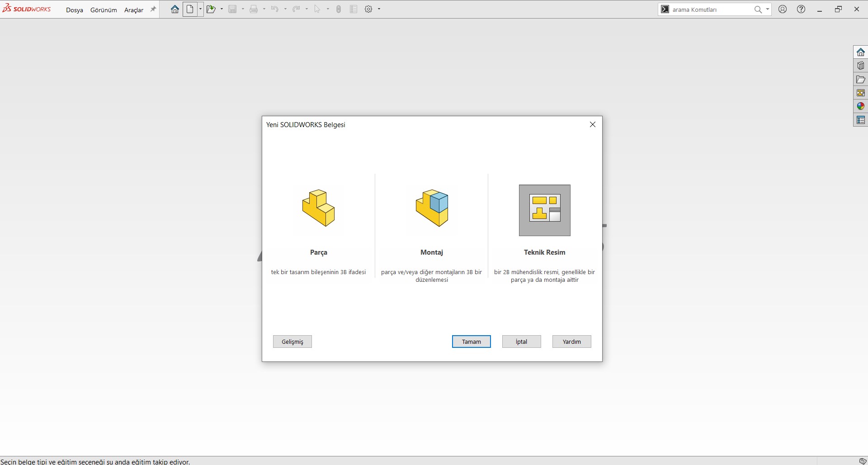Expand the Select tool dropdown arrow

[328, 9]
